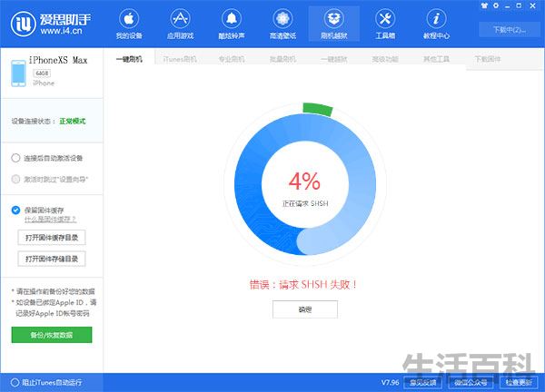Image resolution: width=545 pixels, height=392 pixels.
Task: Click the green 备份/恢复数据 button
Action: pyautogui.click(x=52, y=335)
